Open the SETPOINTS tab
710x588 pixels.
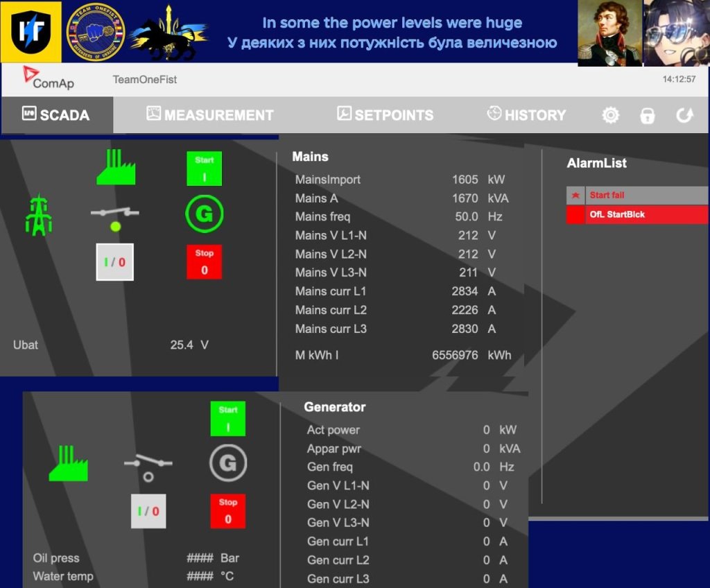coord(385,115)
